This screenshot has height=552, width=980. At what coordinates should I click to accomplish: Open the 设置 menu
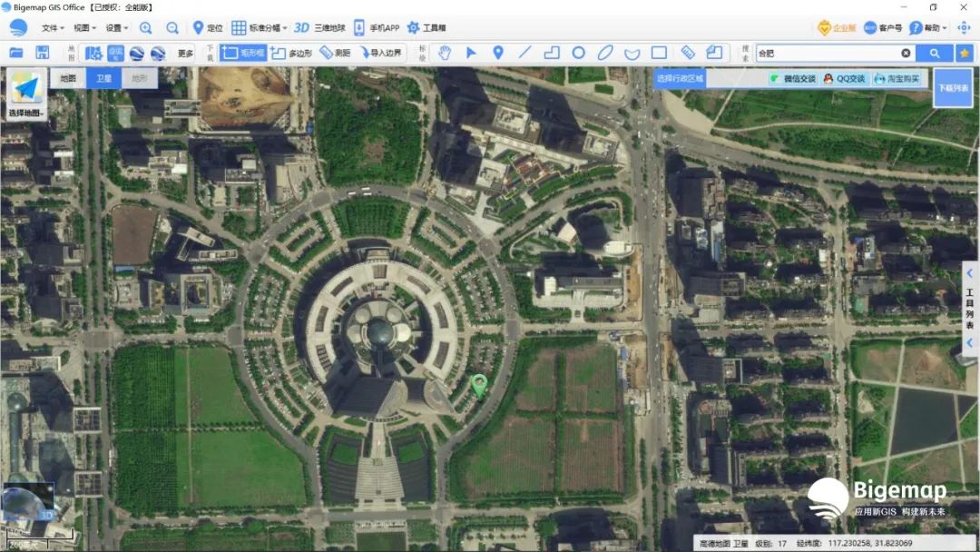tap(116, 27)
